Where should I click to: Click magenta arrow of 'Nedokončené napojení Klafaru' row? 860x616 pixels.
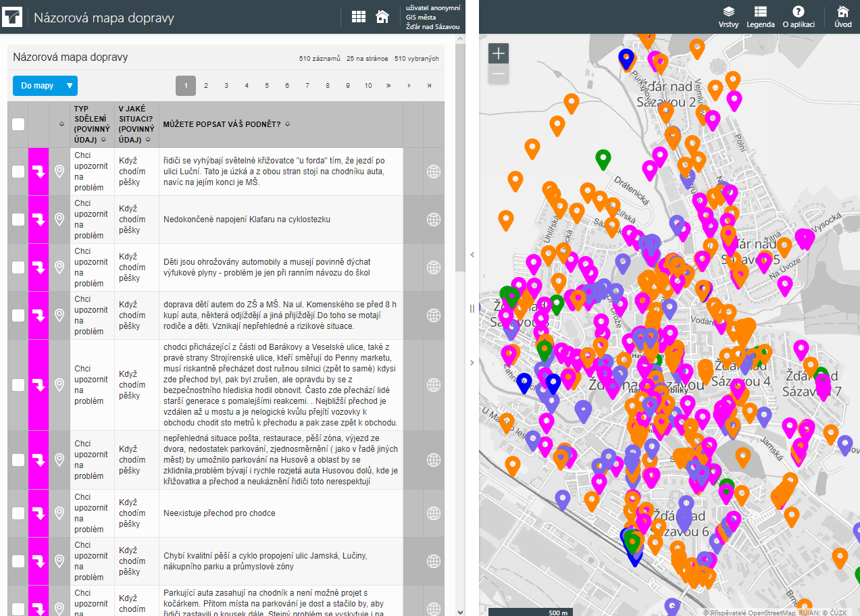39,220
